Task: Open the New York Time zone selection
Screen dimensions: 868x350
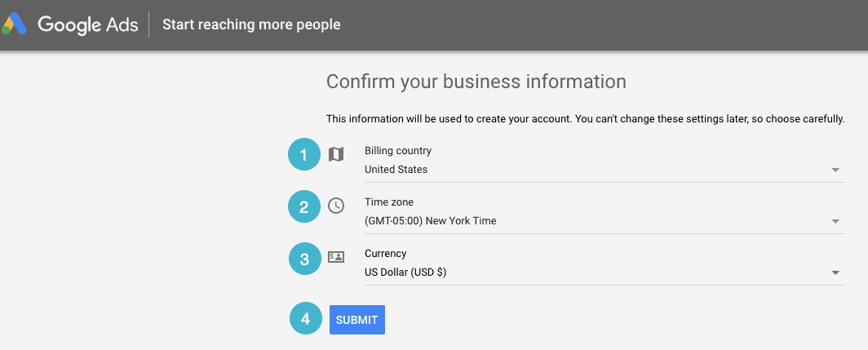Action: coord(430,221)
